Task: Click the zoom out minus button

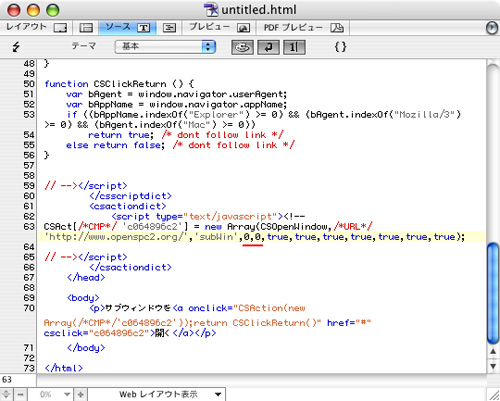Action: click(x=20, y=394)
